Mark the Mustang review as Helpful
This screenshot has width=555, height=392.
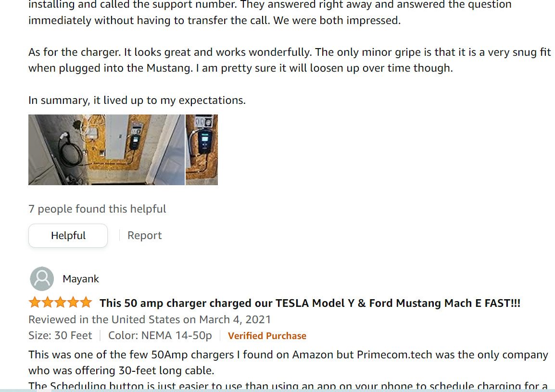point(68,236)
